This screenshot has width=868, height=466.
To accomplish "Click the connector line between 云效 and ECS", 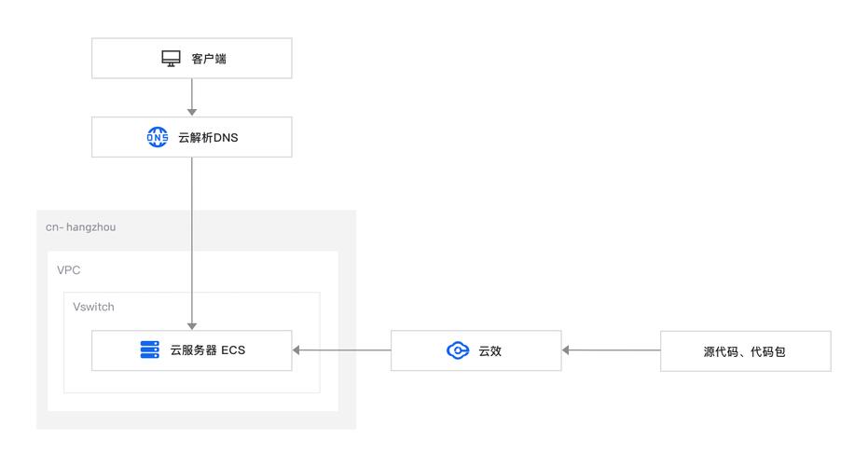I will (345, 349).
